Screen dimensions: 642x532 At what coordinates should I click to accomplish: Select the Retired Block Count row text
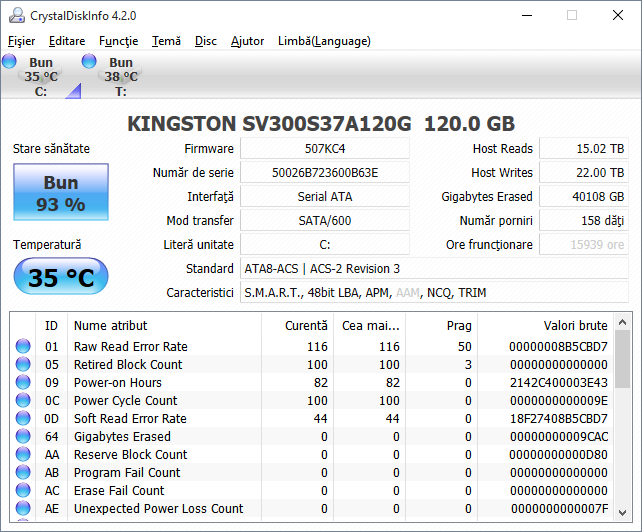pos(128,364)
